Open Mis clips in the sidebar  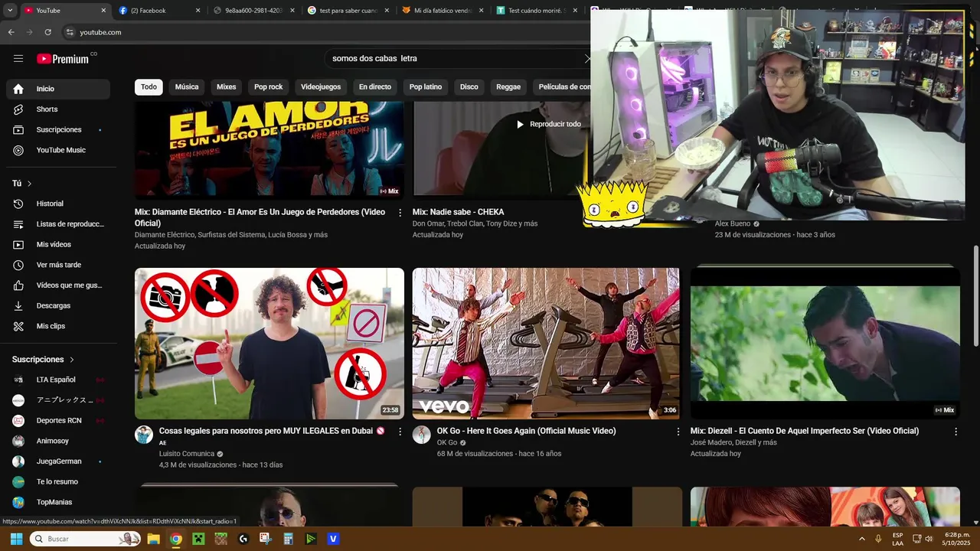[x=58, y=326]
